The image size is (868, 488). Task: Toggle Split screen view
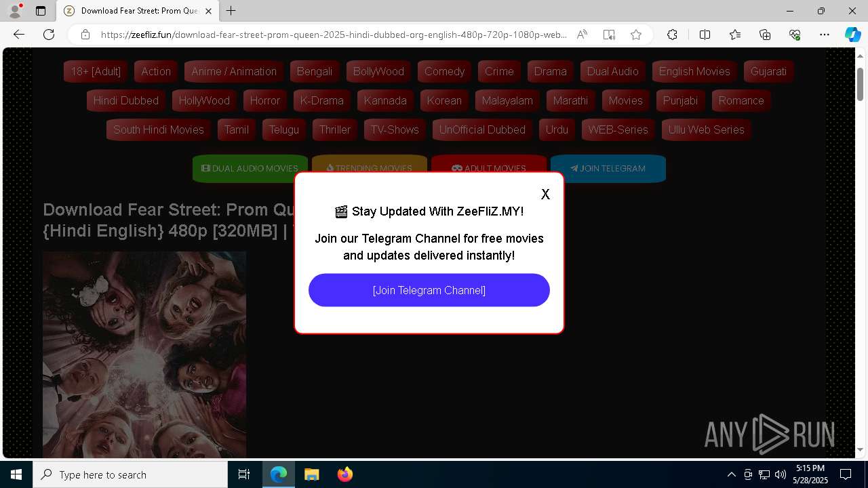(x=705, y=35)
